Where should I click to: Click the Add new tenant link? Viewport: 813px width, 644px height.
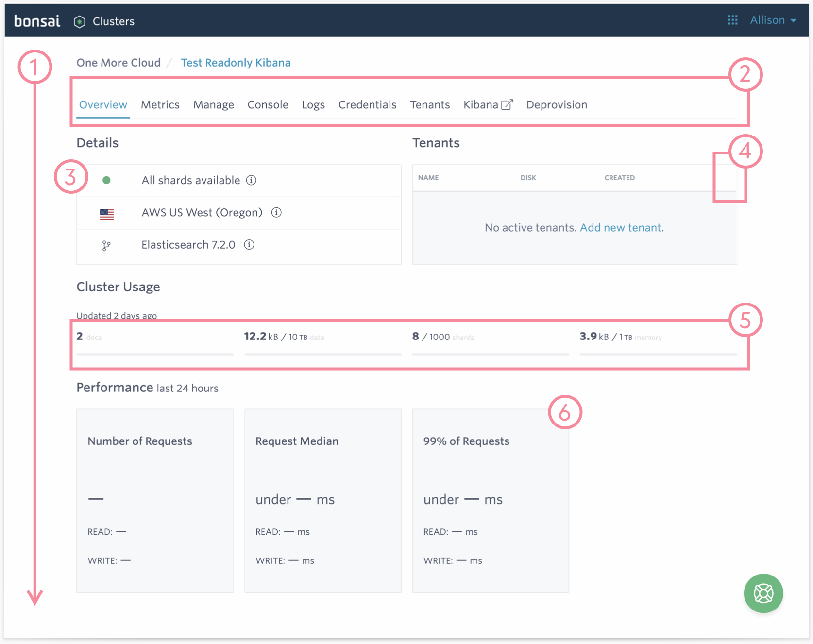tap(621, 228)
